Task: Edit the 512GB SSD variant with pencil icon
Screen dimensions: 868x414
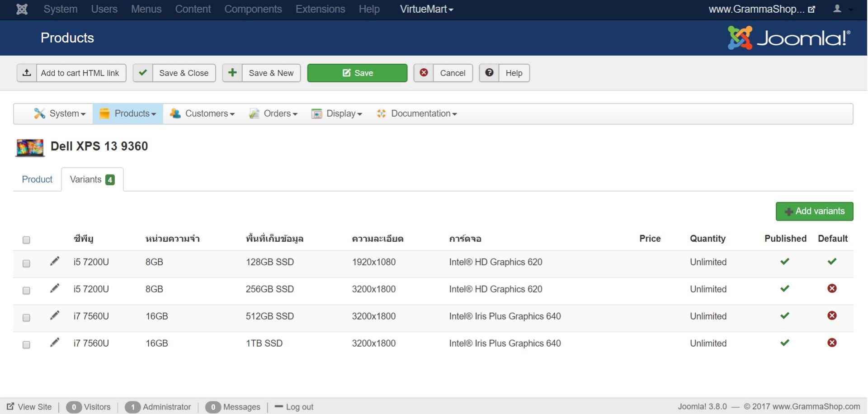Action: [x=55, y=315]
